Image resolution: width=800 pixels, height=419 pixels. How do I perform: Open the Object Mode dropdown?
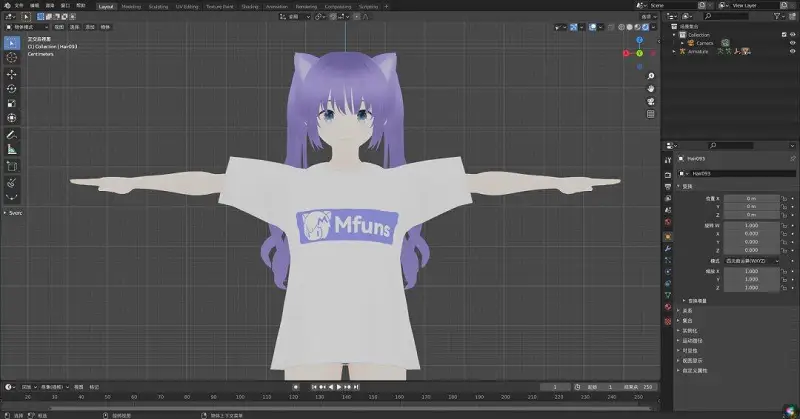[x=27, y=27]
